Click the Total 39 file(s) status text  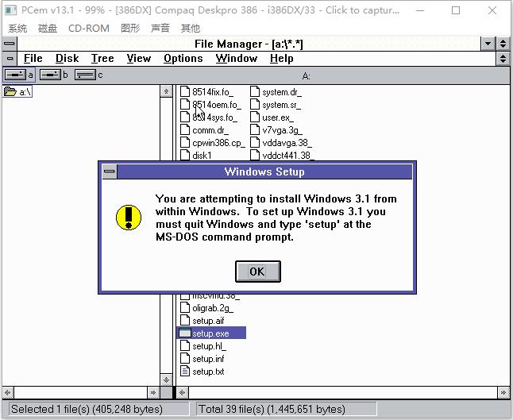tap(272, 409)
